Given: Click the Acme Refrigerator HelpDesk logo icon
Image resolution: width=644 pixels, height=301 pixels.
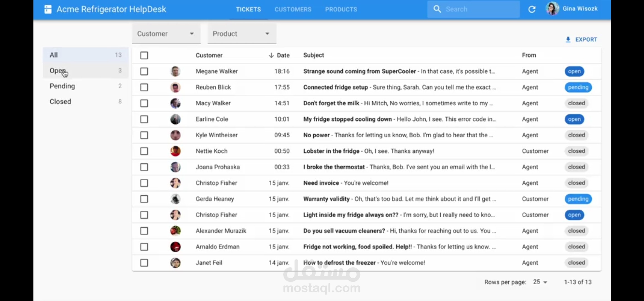Looking at the screenshot, I should point(48,9).
